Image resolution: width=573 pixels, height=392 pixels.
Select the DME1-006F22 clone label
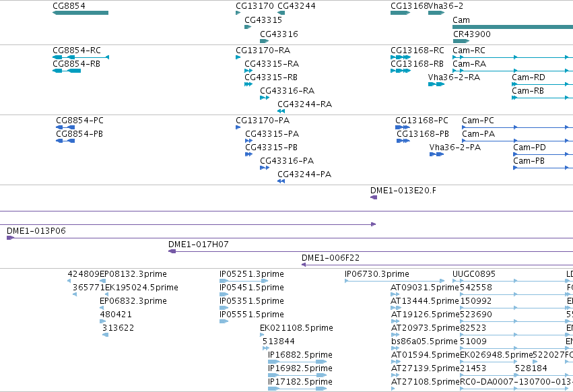click(331, 258)
